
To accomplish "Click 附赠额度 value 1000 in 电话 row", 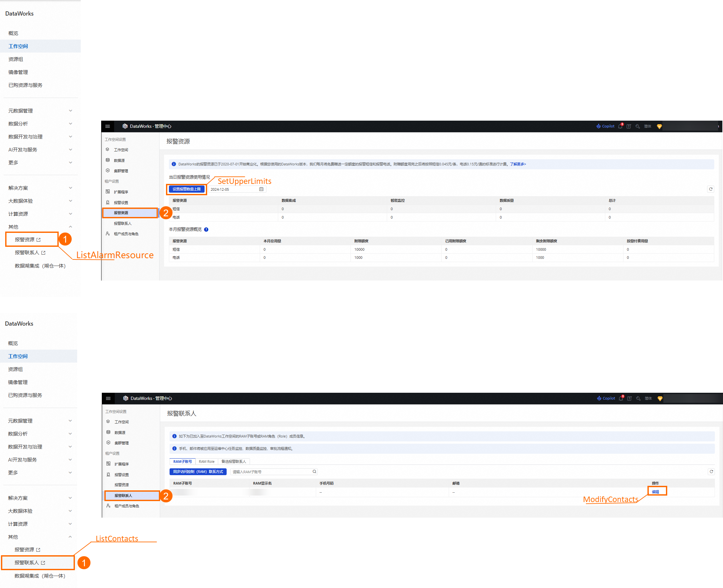I will click(358, 258).
